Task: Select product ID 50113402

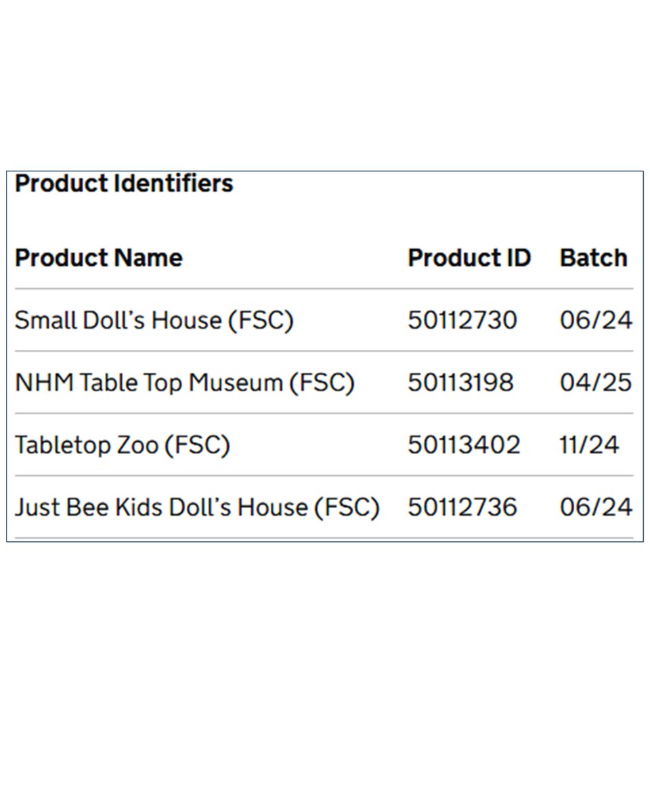Action: (464, 445)
